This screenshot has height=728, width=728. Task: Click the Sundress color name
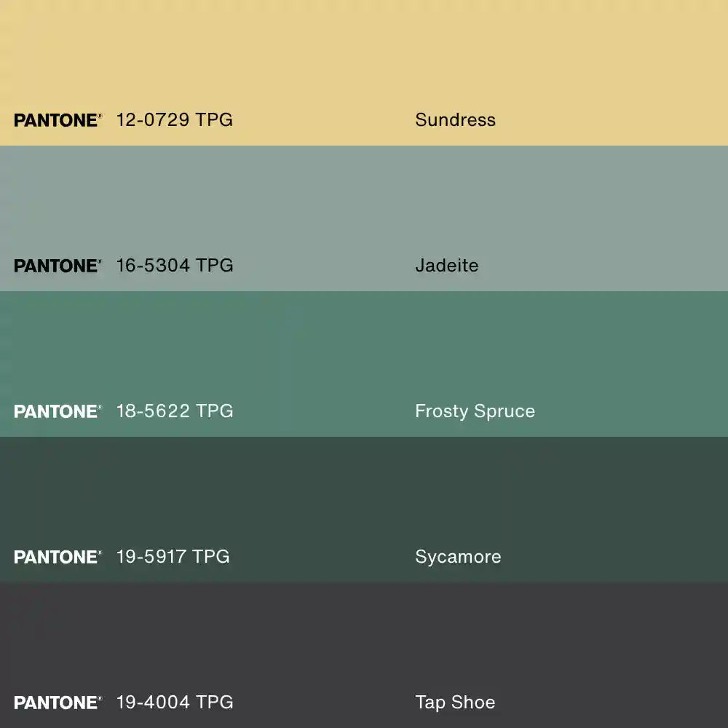pos(455,120)
